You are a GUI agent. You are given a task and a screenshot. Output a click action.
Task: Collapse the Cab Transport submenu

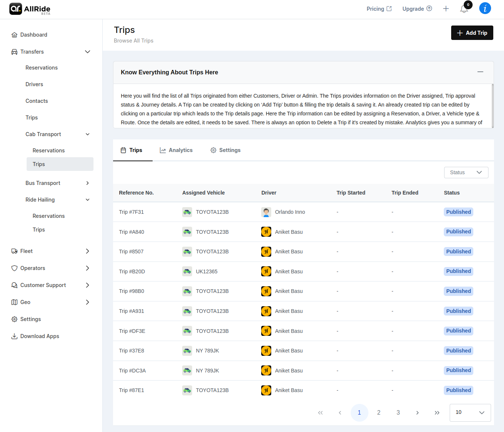[88, 134]
